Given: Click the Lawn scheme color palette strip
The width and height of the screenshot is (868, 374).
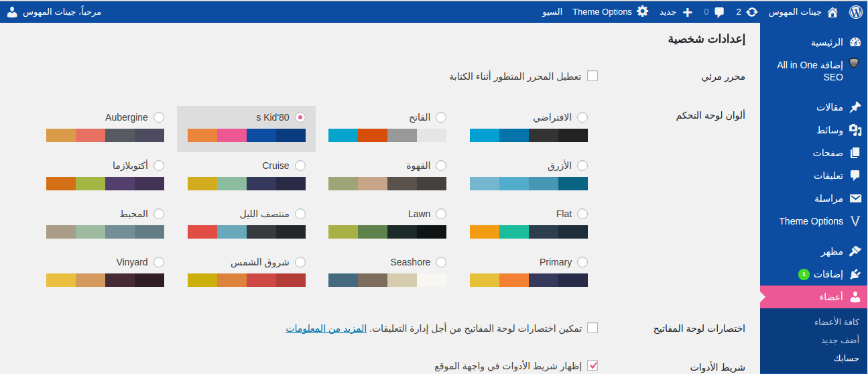Looking at the screenshot, I should point(387,232).
